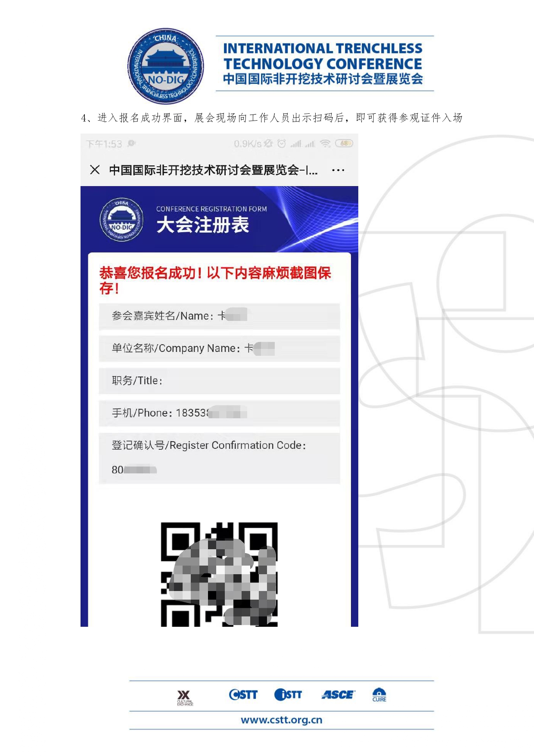Click the 单位名称/Company Name field
Viewport: 534px width, 756px height.
[219, 348]
